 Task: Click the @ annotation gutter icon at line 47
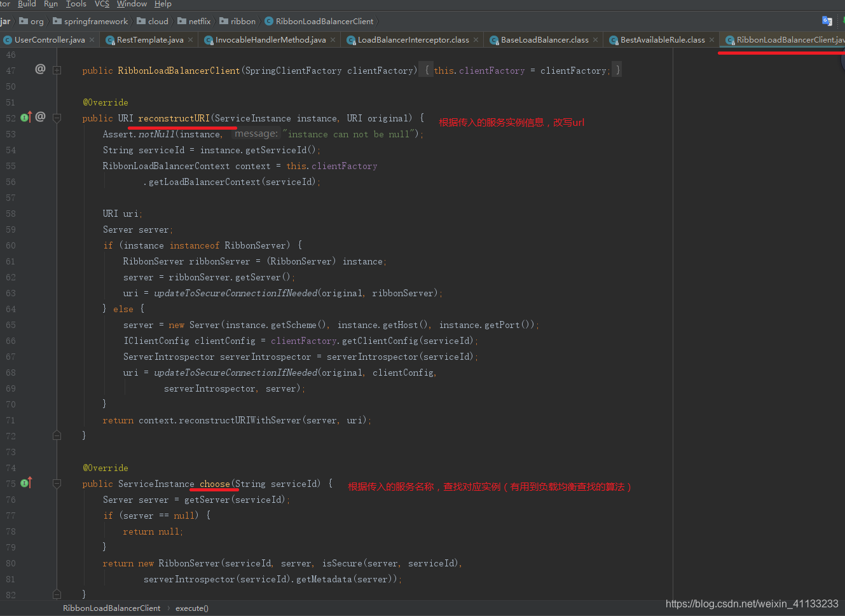40,69
